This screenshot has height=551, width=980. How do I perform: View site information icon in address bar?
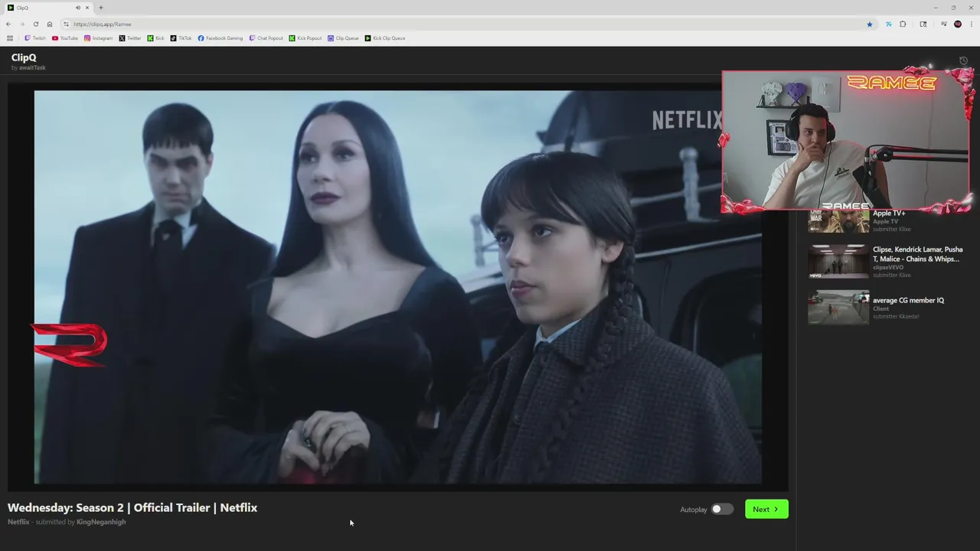[x=67, y=24]
